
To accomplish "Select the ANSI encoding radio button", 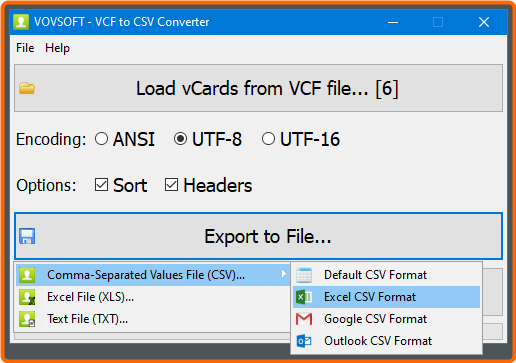I will click(x=101, y=139).
